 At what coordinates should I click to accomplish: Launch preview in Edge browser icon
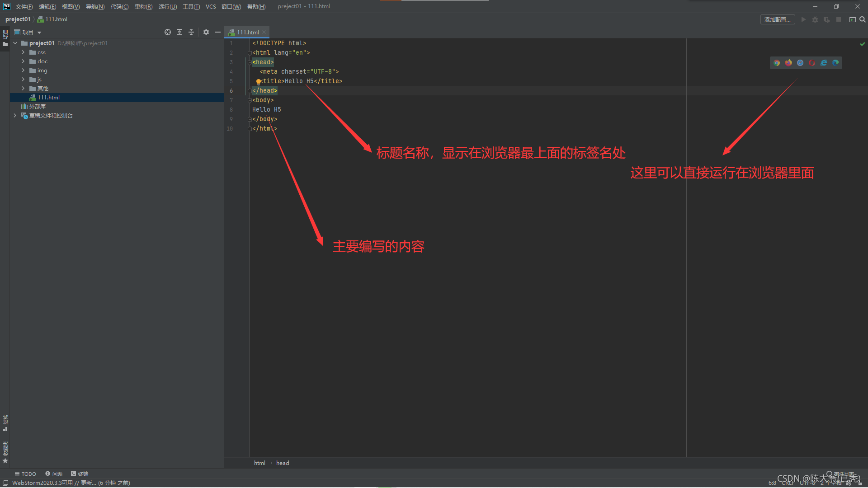pyautogui.click(x=835, y=63)
